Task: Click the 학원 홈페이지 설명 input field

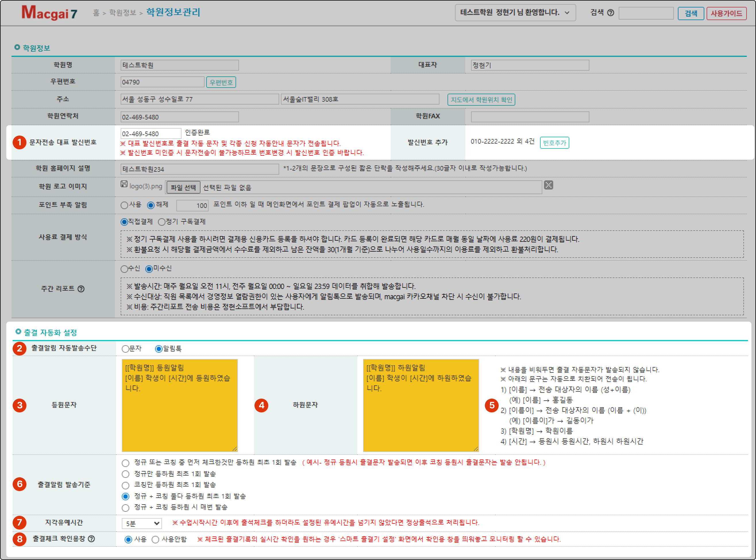Action: tap(199, 169)
